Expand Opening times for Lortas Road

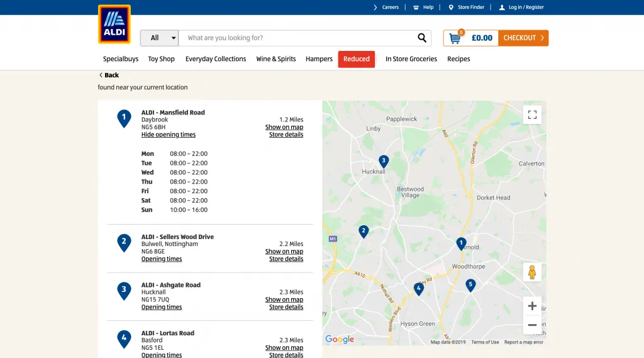[162, 355]
